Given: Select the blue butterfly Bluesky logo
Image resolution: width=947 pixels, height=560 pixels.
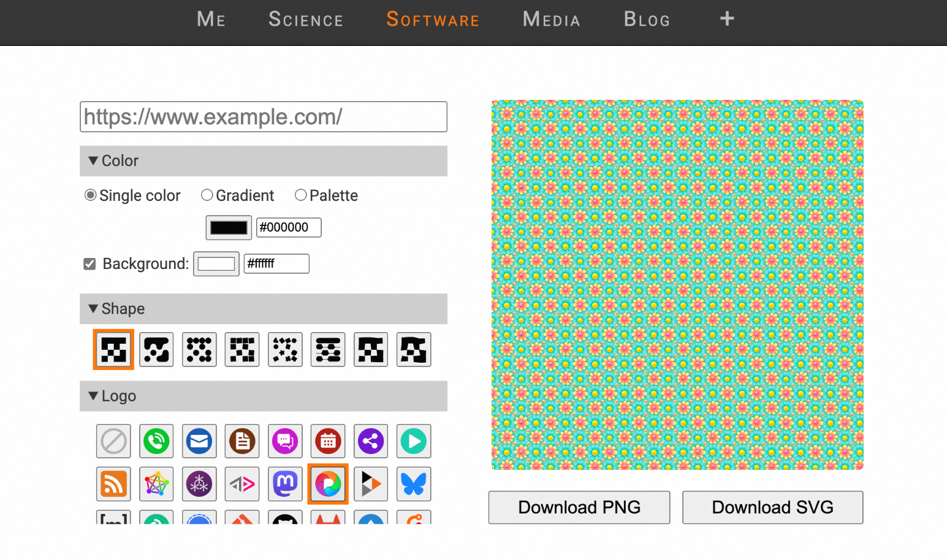Looking at the screenshot, I should (414, 484).
